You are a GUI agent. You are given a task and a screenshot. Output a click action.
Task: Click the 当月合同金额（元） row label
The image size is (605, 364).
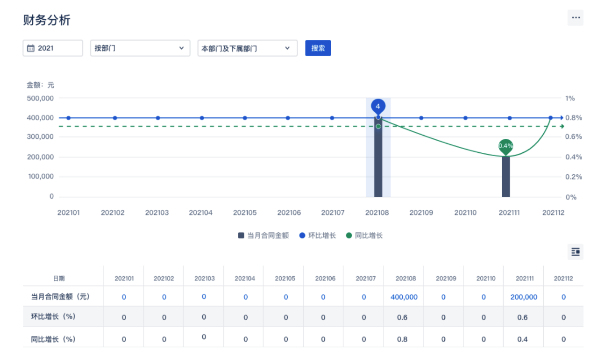60,297
